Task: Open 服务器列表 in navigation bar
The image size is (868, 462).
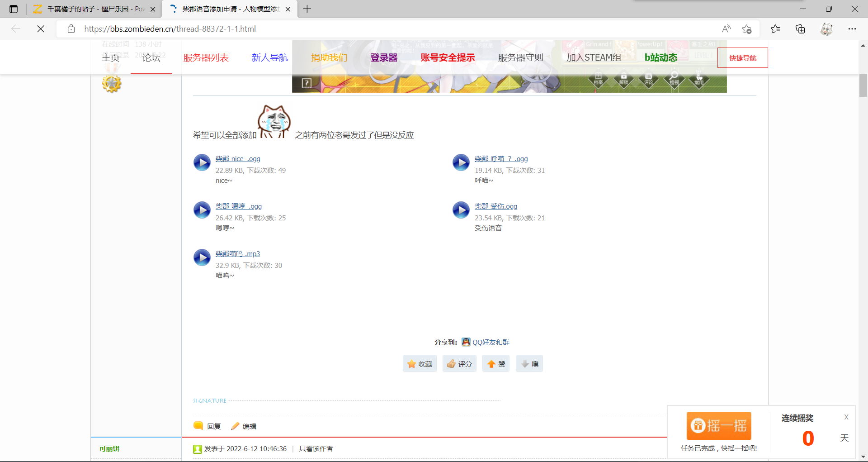Action: [206, 57]
